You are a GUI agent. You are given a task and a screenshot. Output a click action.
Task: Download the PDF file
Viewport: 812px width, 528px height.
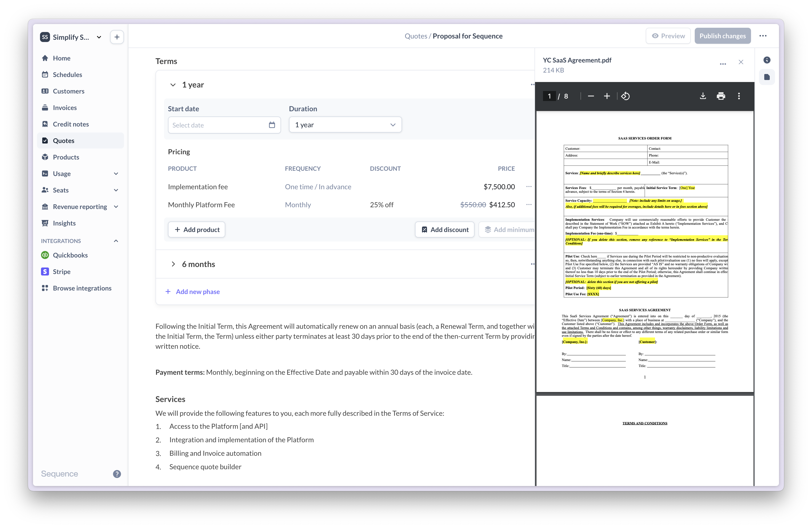click(x=703, y=96)
